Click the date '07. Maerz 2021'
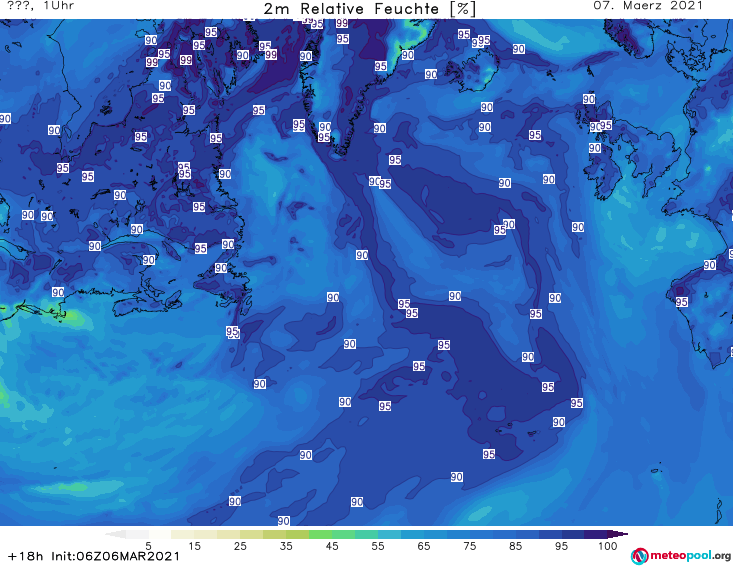Screen dimensions: 733x566 tap(648, 6)
